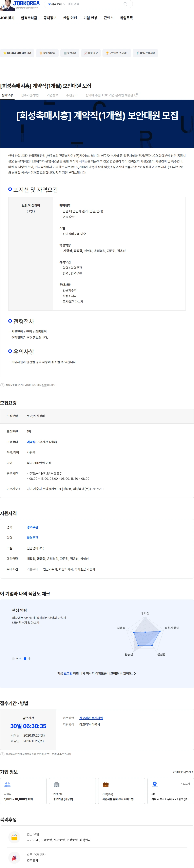
Task: Click the 매출 성장 badge
Action: tap(91, 53)
